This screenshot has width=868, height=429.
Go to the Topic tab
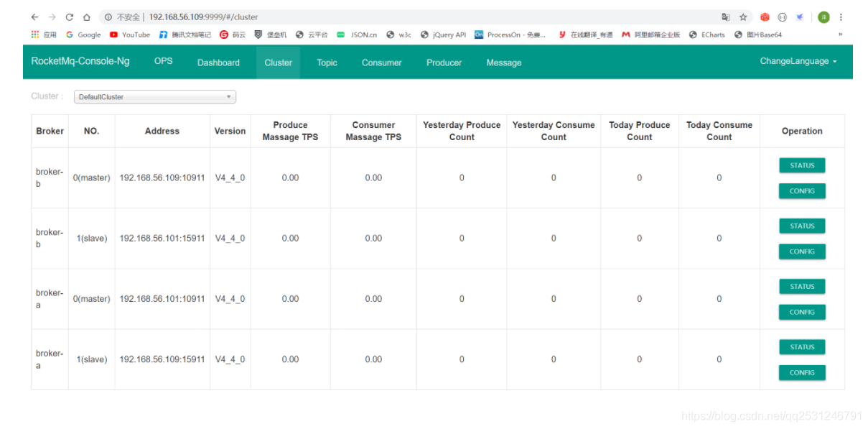click(327, 63)
